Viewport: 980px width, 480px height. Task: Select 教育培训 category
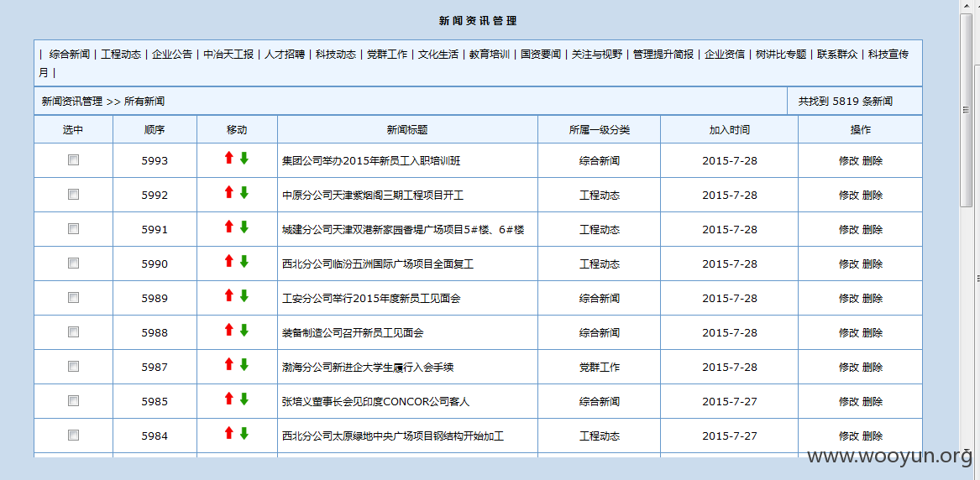[x=490, y=55]
